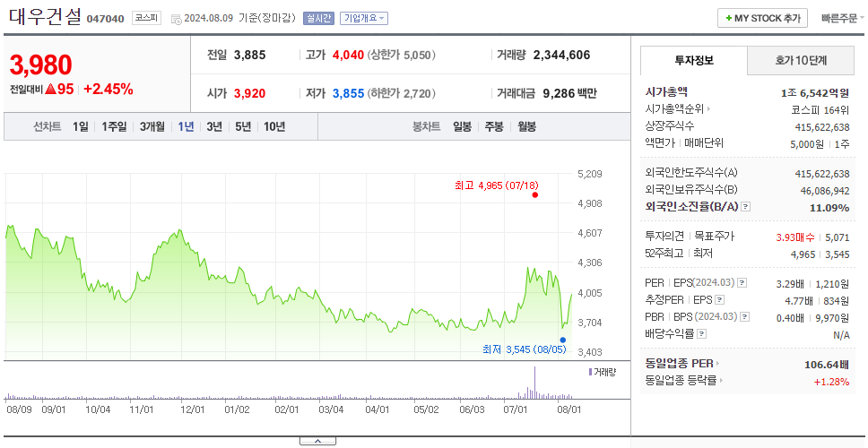This screenshot has width=868, height=448.
Task: Click the red 최고 4,965 marker dot
Action: click(x=534, y=194)
